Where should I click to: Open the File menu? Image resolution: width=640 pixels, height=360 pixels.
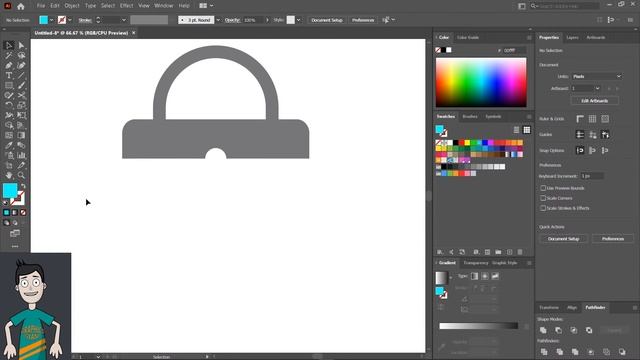click(41, 6)
